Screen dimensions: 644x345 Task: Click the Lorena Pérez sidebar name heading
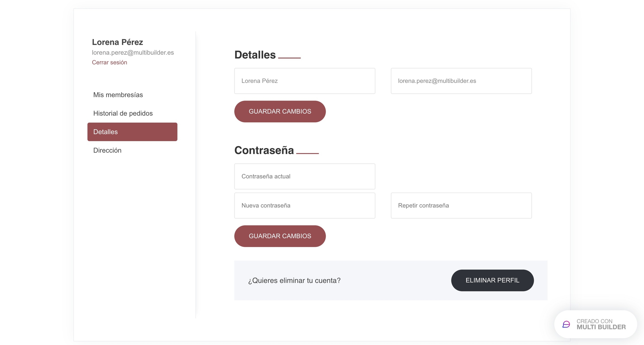[x=117, y=42]
